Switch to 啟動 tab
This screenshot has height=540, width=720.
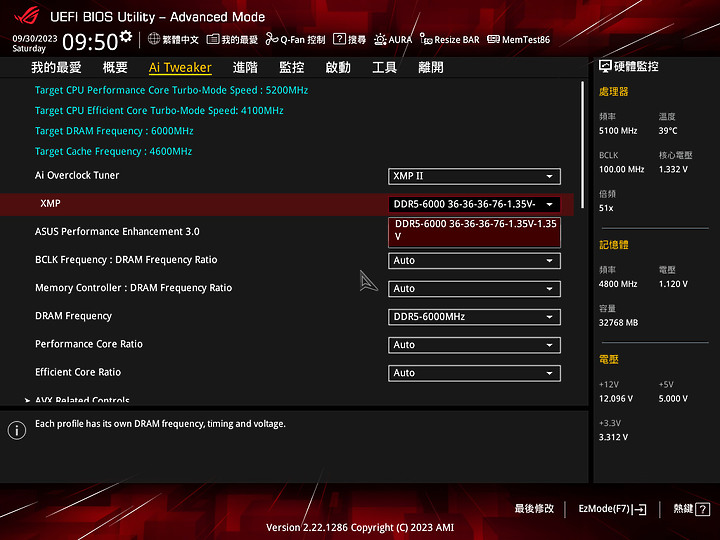point(338,68)
